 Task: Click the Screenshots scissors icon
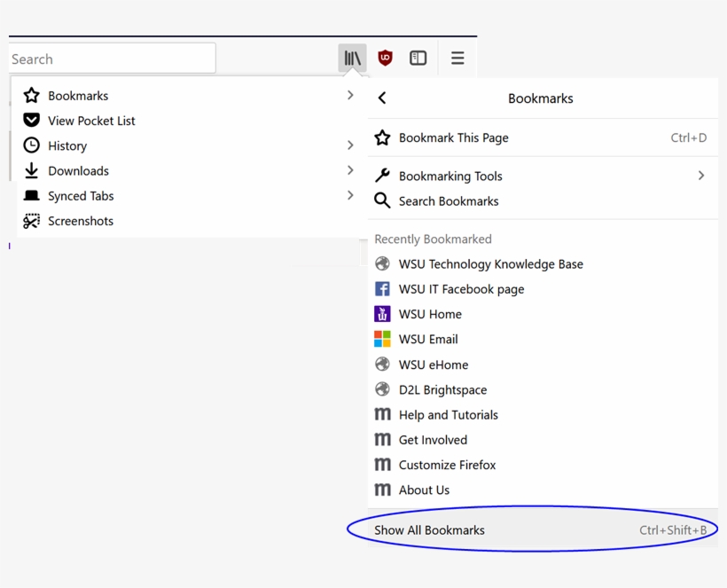[x=32, y=221]
